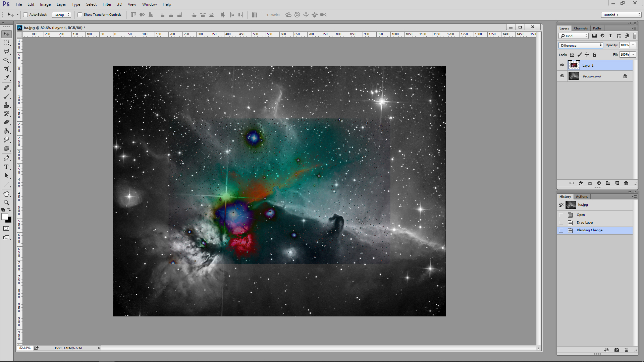644x362 pixels.
Task: Add a layer mask
Action: click(590, 183)
